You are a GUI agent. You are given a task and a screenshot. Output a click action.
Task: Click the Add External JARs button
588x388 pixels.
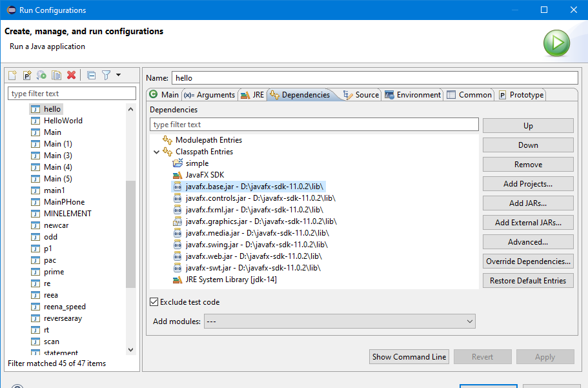tap(527, 222)
